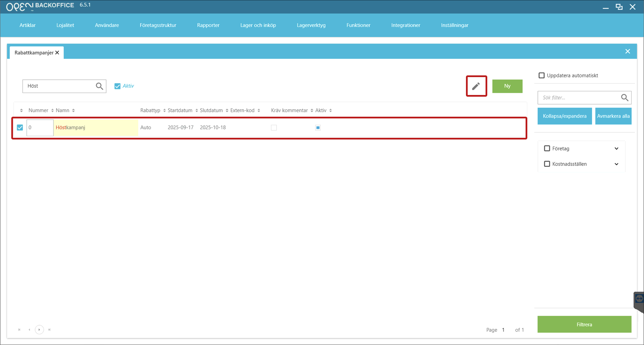
Task: Enable Uppdatera automatiskt checkbox
Action: coord(542,76)
